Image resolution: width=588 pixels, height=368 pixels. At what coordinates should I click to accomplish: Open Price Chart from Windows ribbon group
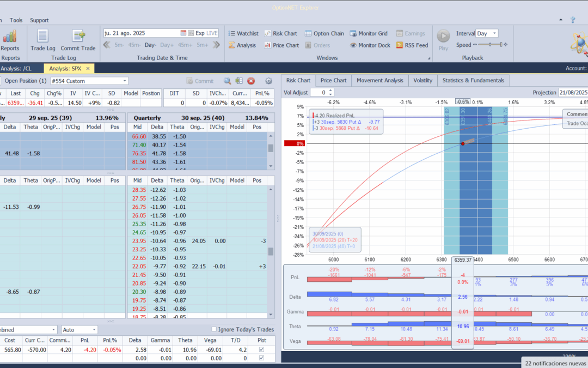pos(281,45)
